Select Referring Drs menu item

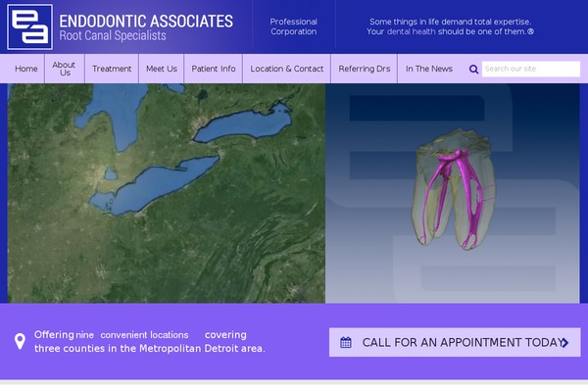pos(365,69)
